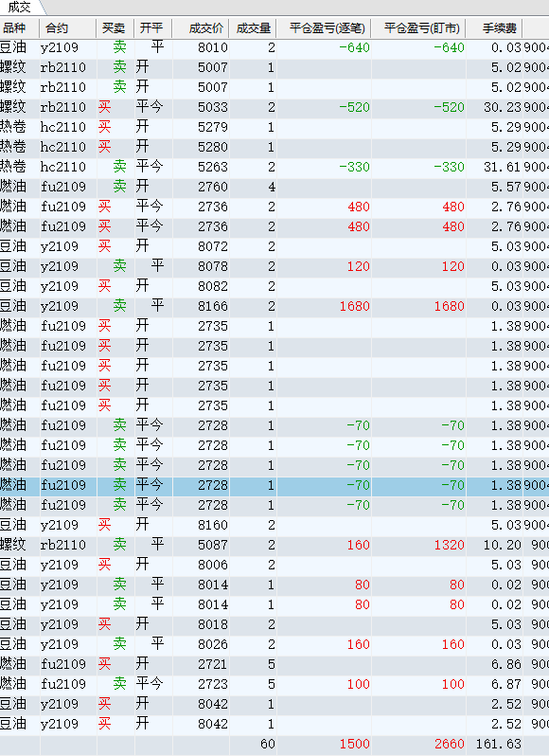Select the rb2110 row priced 5087
This screenshot has width=549, height=756.
[274, 545]
